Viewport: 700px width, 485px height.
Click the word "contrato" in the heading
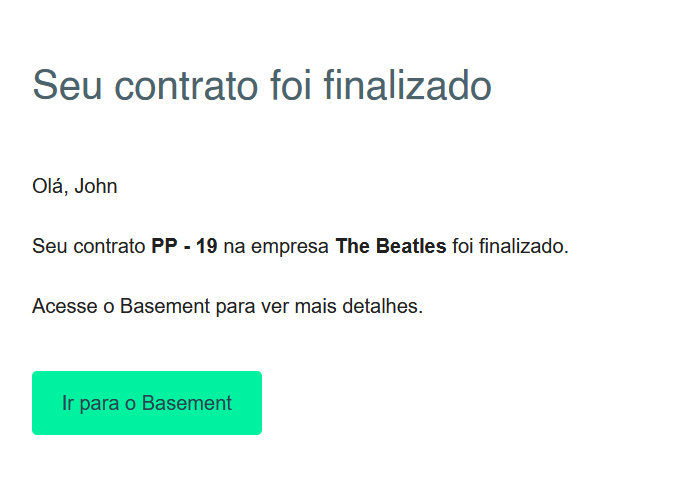[178, 86]
